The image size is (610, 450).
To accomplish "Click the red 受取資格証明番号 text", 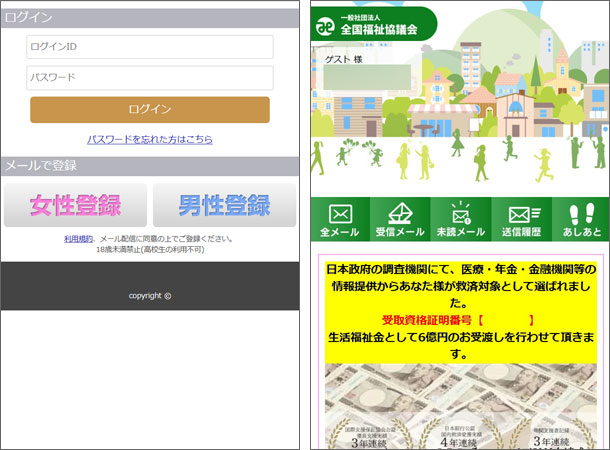I will [459, 320].
